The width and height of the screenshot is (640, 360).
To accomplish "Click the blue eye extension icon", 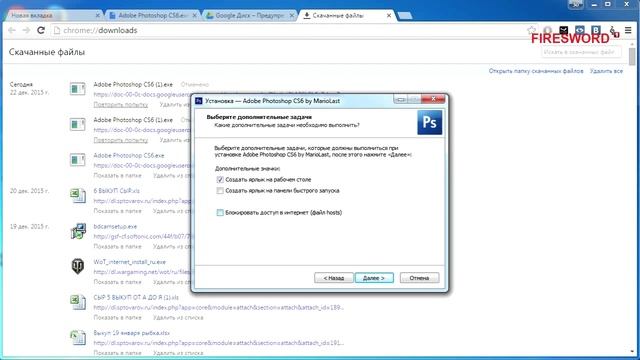I will (x=580, y=30).
